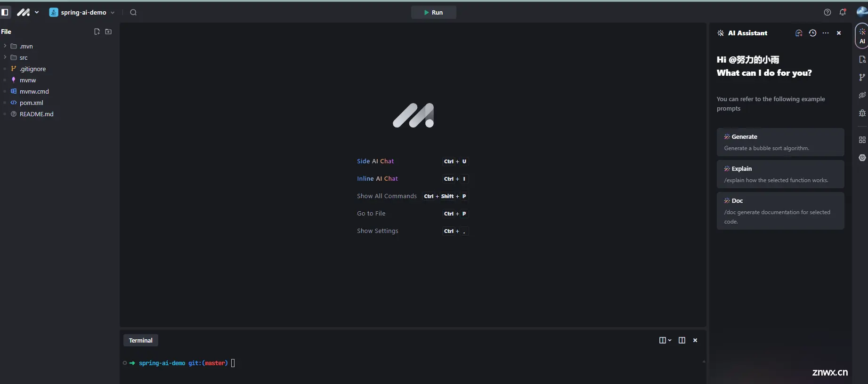Click the File panel header label
This screenshot has height=384, width=868.
[x=6, y=32]
